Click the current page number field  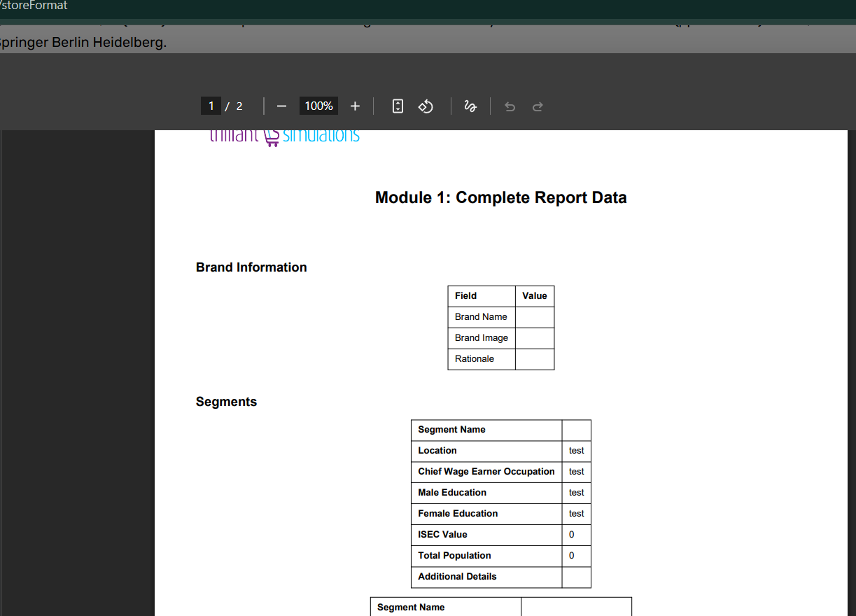211,106
